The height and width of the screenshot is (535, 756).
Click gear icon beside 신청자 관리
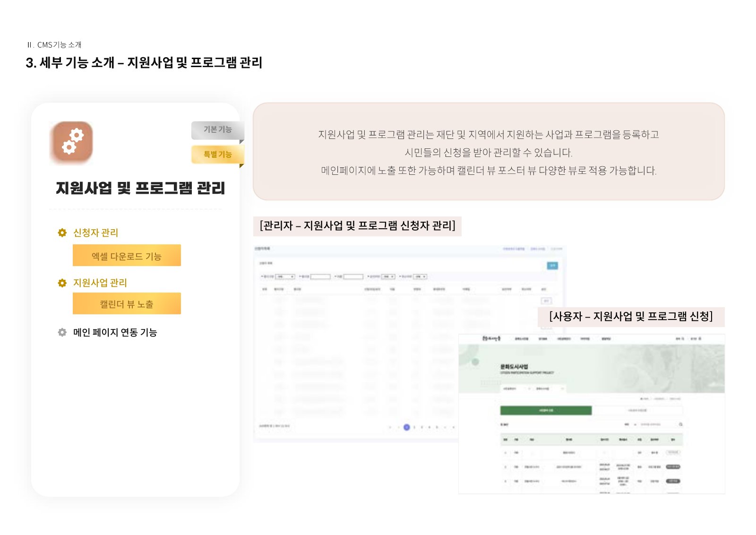(x=62, y=233)
